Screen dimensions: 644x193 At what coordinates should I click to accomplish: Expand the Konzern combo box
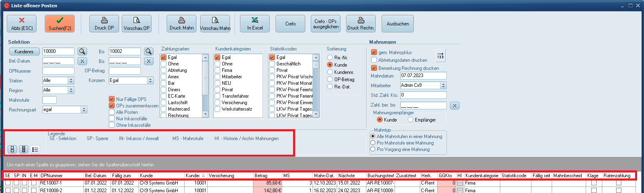[150, 81]
